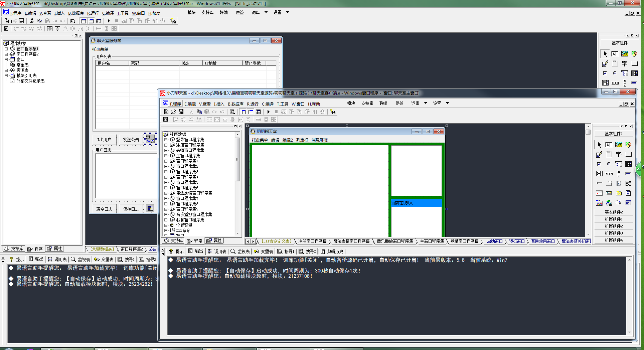Select the horizontal scrollbar component in the front palette
The height and width of the screenshot is (350, 644).
[x=609, y=174]
